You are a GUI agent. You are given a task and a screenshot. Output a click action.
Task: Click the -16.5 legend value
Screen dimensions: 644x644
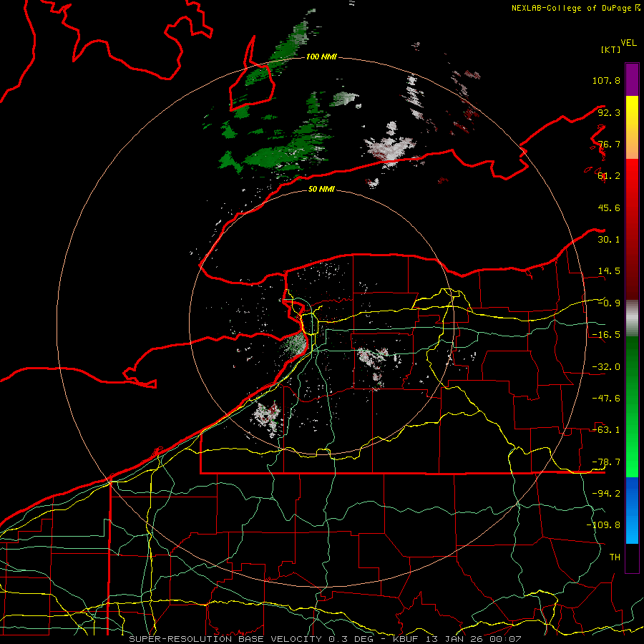tap(606, 335)
